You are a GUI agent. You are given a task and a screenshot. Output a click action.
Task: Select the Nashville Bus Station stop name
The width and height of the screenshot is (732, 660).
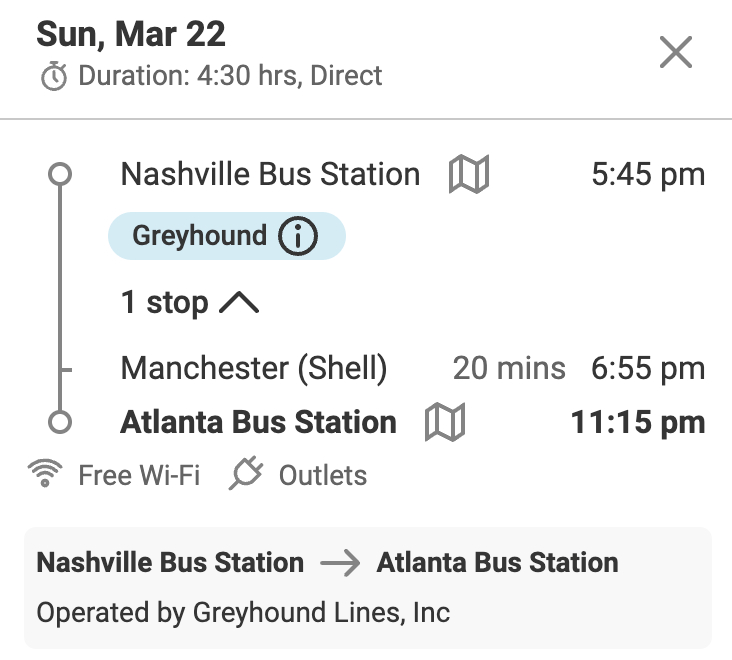270,175
